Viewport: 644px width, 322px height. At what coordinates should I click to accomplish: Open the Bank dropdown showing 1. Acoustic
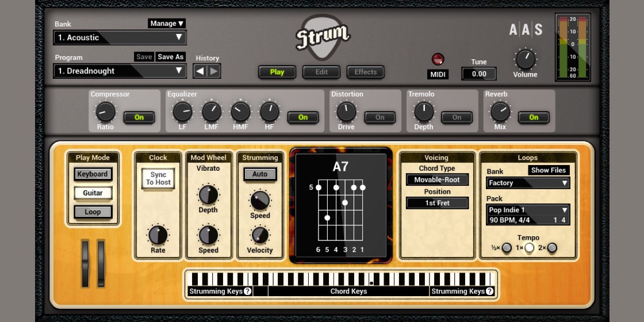click(x=120, y=38)
